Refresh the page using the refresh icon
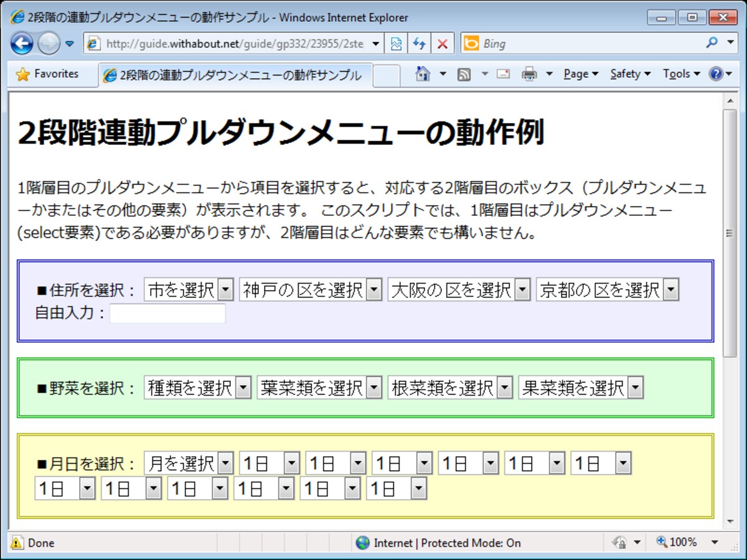 [420, 44]
